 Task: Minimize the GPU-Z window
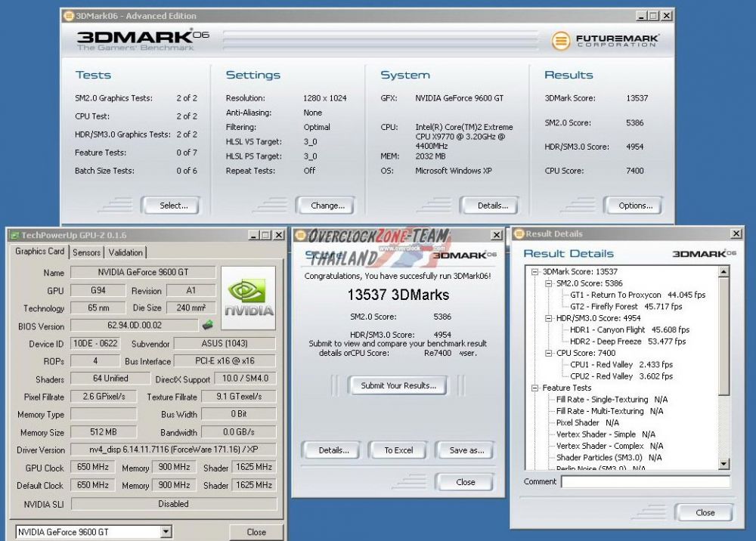(253, 235)
